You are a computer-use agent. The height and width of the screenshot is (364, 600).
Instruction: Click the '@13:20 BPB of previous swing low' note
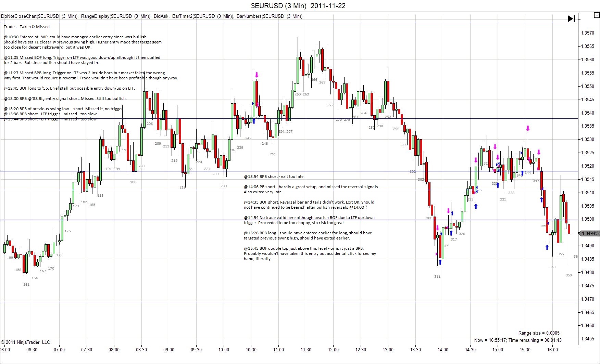(64, 109)
